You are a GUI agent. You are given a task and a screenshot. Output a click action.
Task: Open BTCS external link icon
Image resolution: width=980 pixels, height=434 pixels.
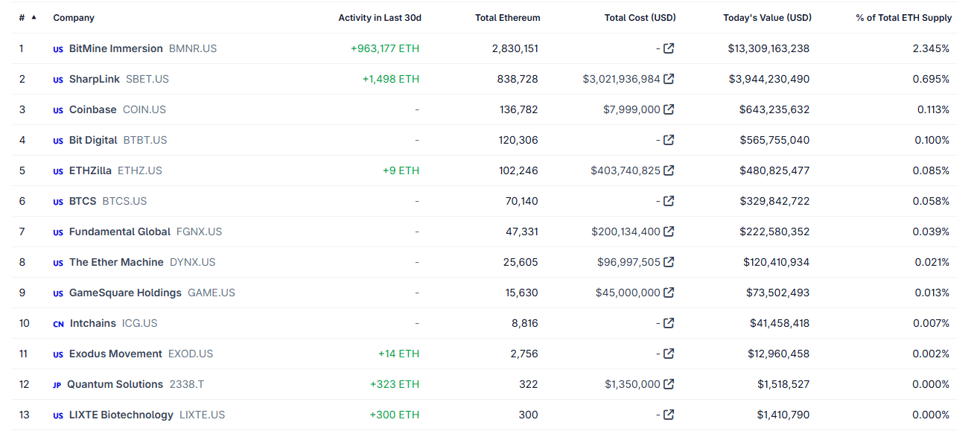click(669, 201)
